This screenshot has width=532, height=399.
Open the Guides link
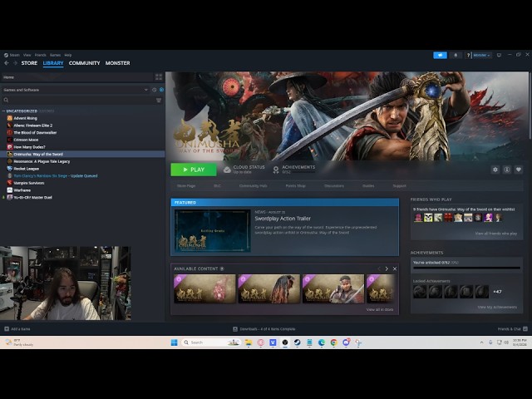tap(368, 186)
